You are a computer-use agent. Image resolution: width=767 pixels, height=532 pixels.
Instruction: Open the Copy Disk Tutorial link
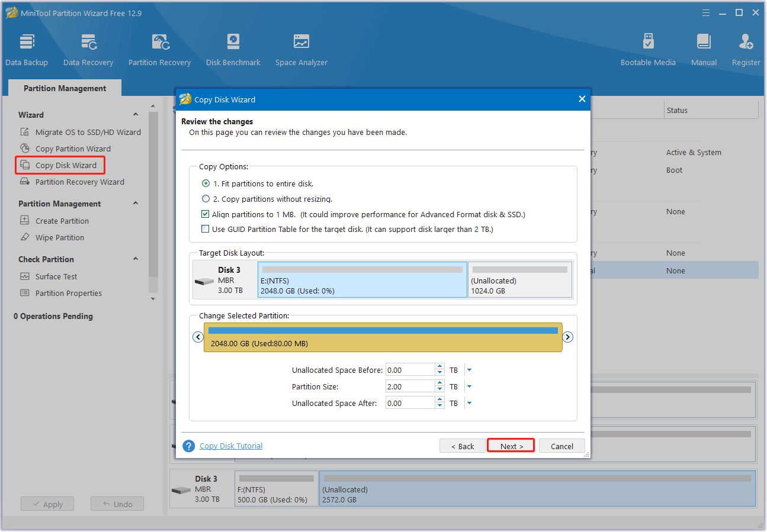coord(231,446)
